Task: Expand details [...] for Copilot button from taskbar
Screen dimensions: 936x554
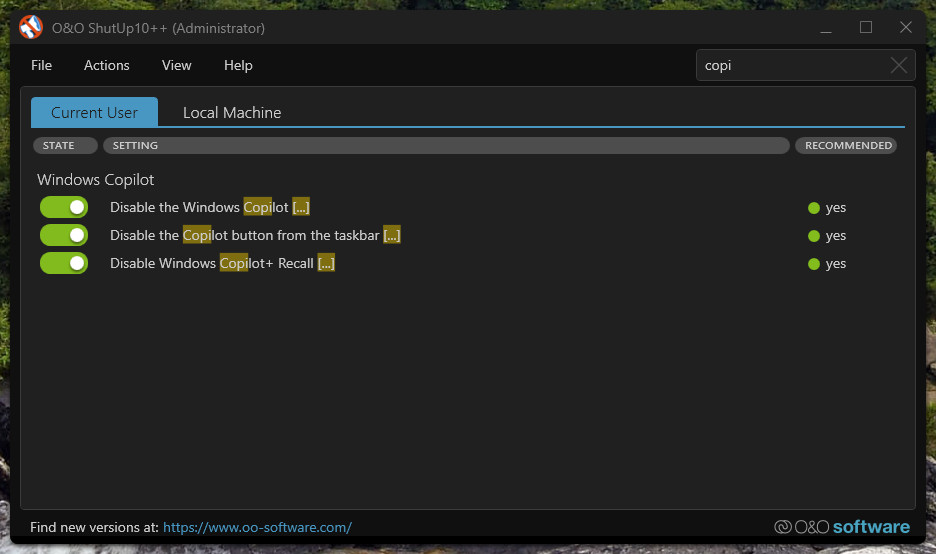Action: (392, 235)
